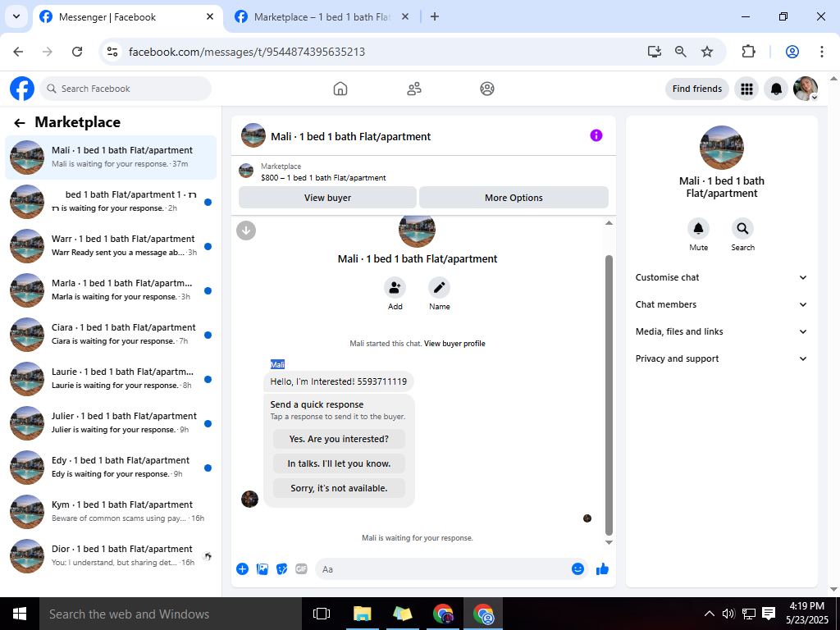Reload the page
The image size is (840, 630).
pos(77,52)
